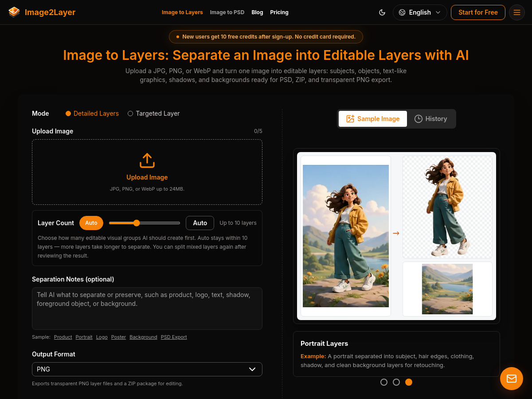This screenshot has width=532, height=399.
Task: Click Start for Free button
Action: tap(478, 12)
